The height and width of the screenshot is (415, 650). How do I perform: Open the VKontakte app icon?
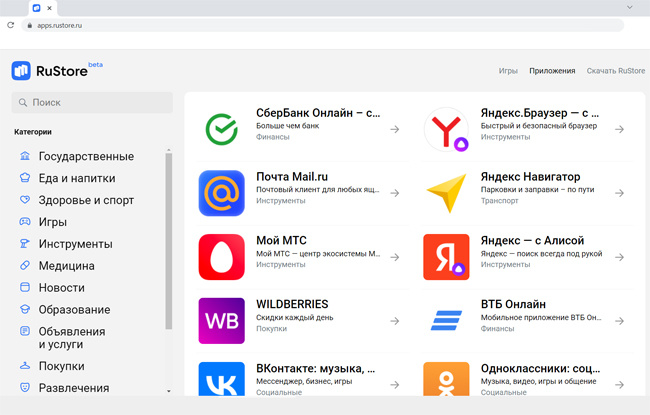(x=222, y=379)
